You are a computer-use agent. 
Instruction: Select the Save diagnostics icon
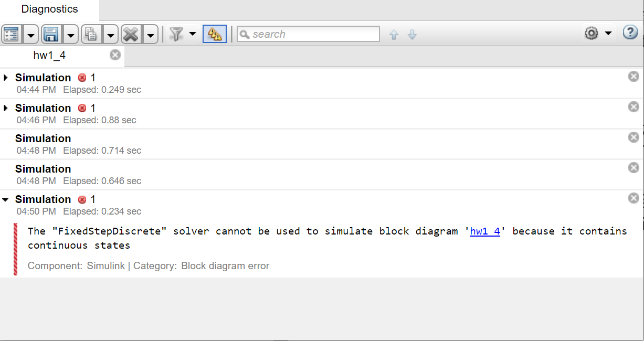pos(50,33)
